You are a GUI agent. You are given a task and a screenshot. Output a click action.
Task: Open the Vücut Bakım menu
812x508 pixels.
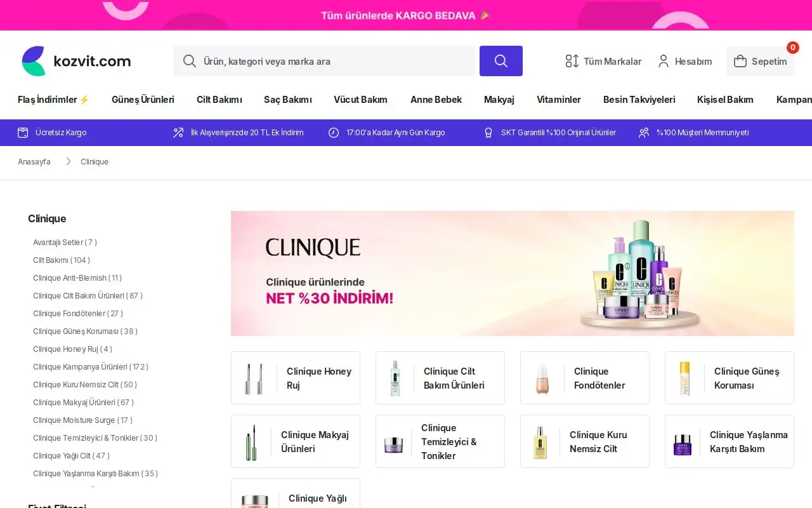coord(360,100)
